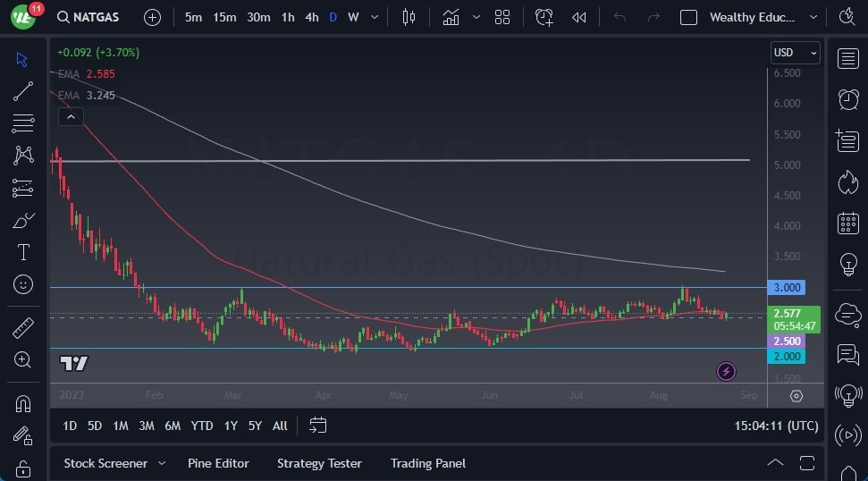
Task: Open the lightbulb ideas panel
Action: (847, 265)
